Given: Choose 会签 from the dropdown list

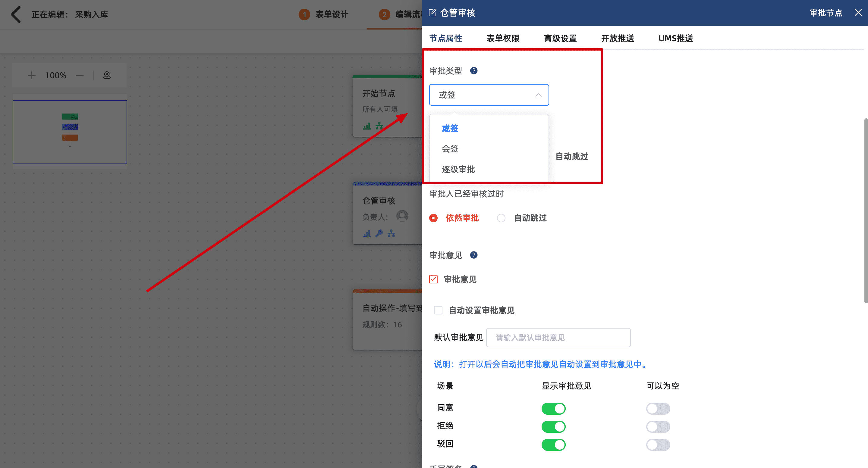Looking at the screenshot, I should pyautogui.click(x=450, y=149).
